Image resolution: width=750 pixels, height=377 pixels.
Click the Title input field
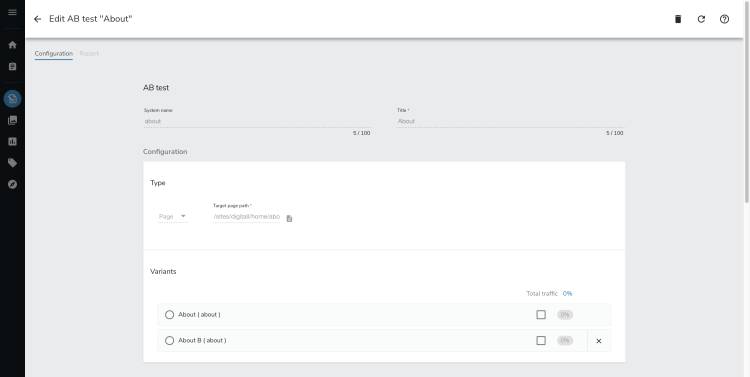(510, 122)
